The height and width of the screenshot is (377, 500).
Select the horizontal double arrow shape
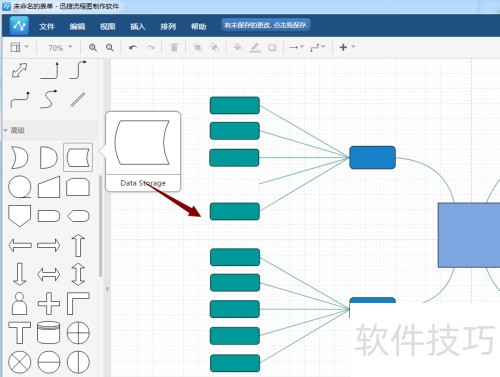point(49,275)
